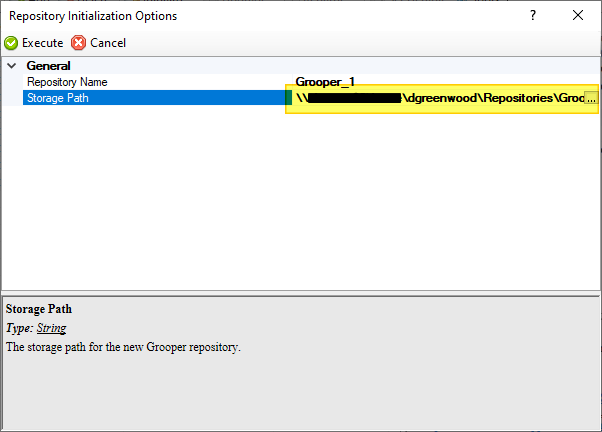Select the Repository Name property label

point(67,82)
